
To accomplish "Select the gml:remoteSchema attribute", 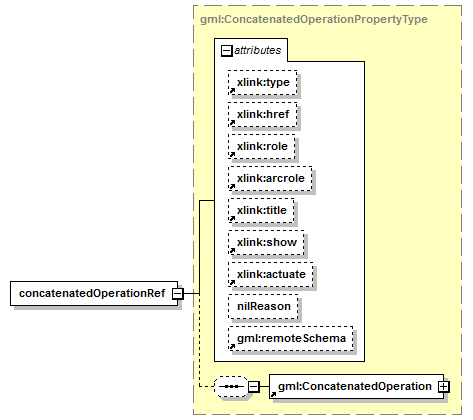I will tap(291, 338).
